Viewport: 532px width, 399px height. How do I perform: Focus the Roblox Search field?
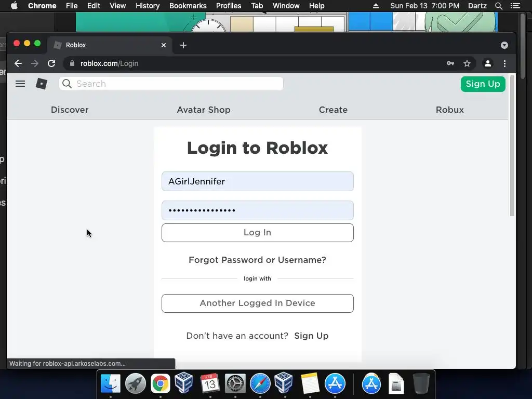[x=171, y=84]
